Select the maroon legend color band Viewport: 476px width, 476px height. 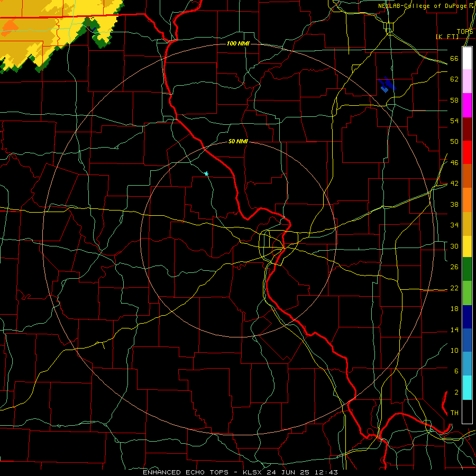467,129
